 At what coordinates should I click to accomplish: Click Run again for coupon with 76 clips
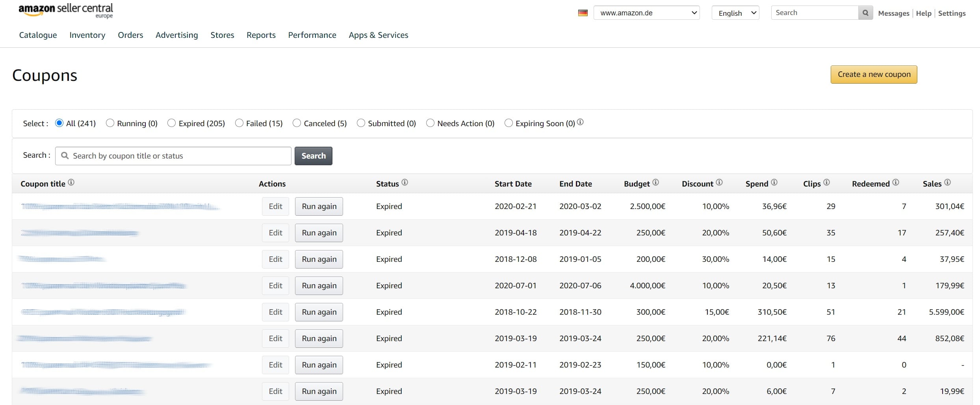[x=319, y=338]
